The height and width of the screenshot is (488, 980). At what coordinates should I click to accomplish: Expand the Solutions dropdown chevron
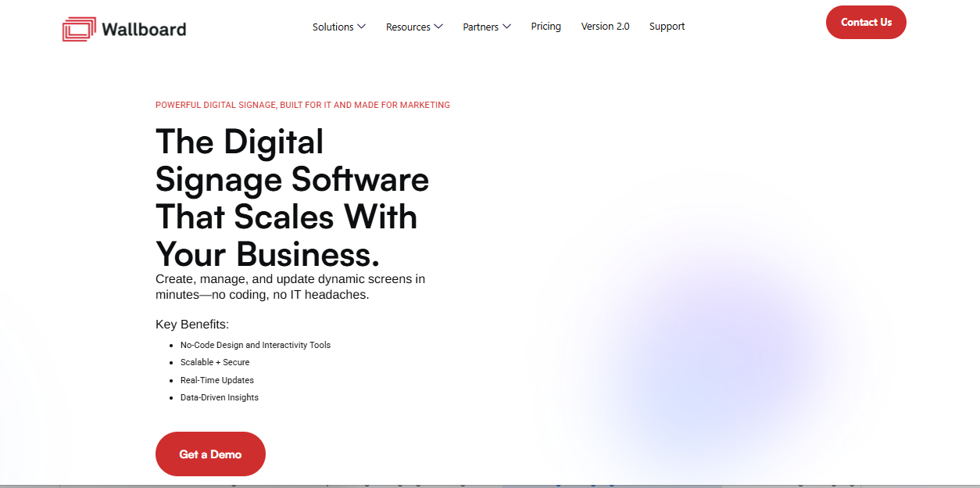click(361, 27)
